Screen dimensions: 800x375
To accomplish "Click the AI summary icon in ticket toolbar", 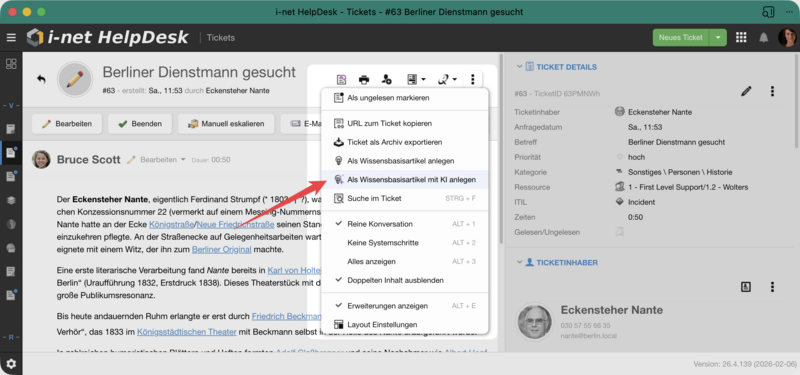I will [x=341, y=79].
